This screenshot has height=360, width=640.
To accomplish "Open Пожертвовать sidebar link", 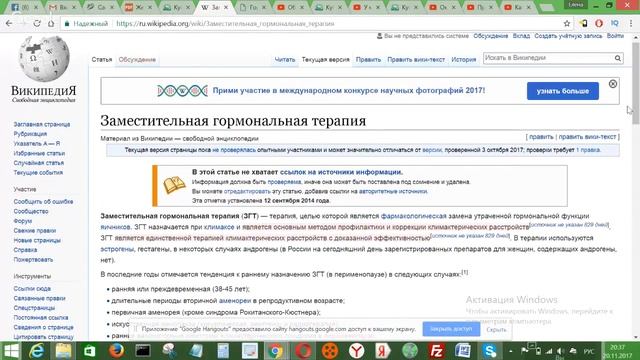I will tap(33, 260).
